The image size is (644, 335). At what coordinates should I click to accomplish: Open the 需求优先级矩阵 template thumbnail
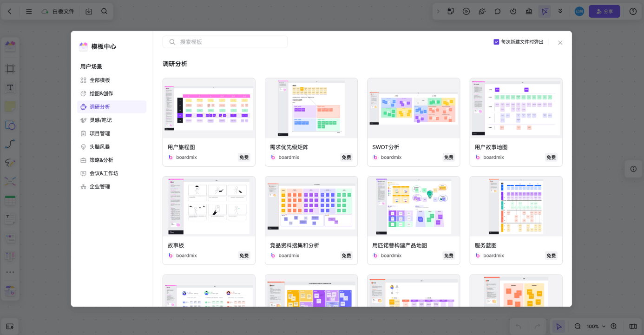coord(311,108)
